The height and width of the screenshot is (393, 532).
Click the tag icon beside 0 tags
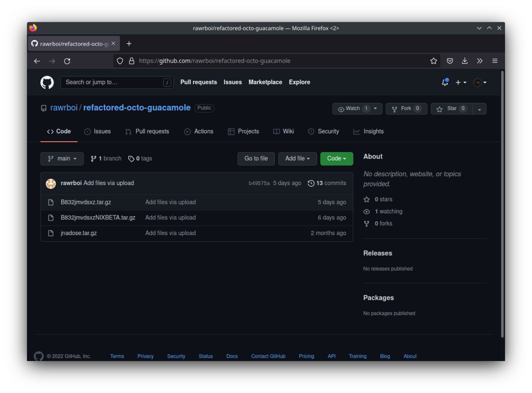click(131, 159)
